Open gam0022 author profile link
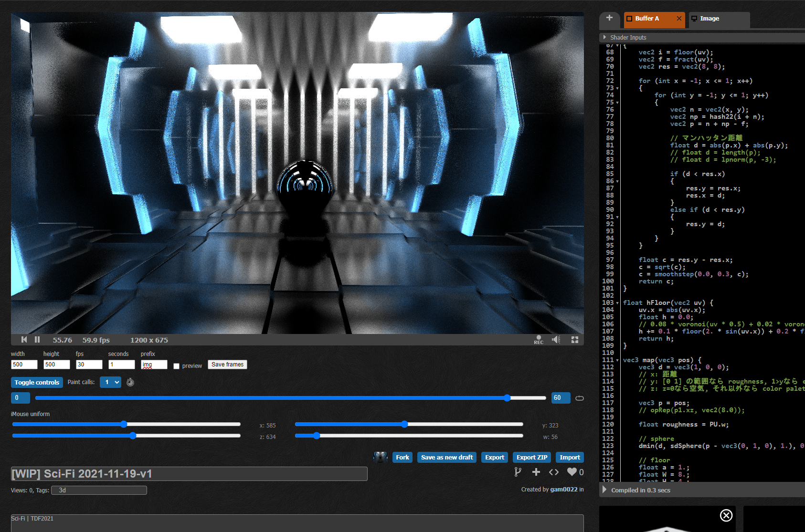 coord(563,490)
